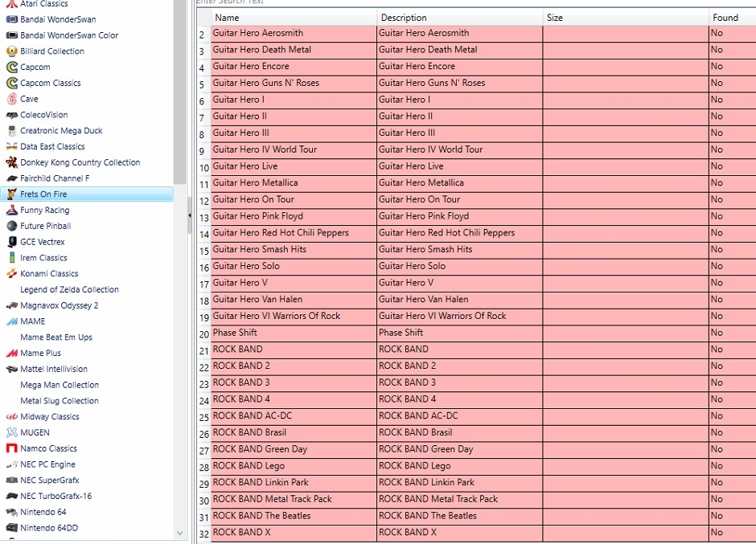Click the systems list scrollbar thumb
The height and width of the screenshot is (544, 756).
[180, 92]
